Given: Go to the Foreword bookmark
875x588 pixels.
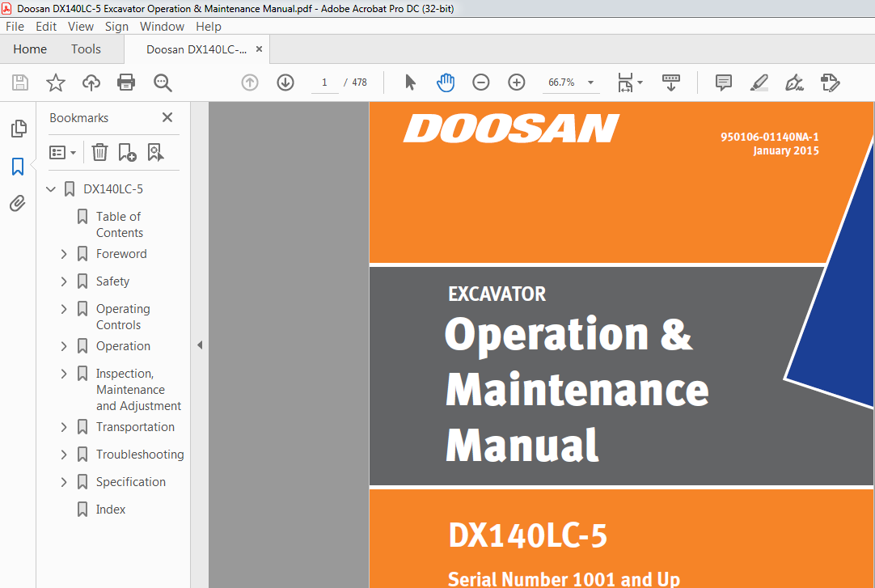Looking at the screenshot, I should 121,254.
